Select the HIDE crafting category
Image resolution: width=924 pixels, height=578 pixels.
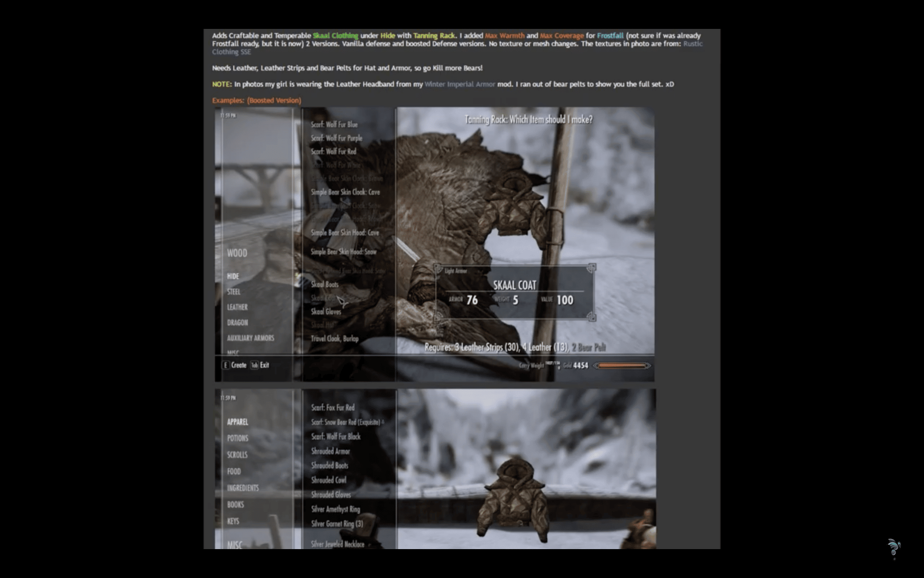[x=233, y=276]
